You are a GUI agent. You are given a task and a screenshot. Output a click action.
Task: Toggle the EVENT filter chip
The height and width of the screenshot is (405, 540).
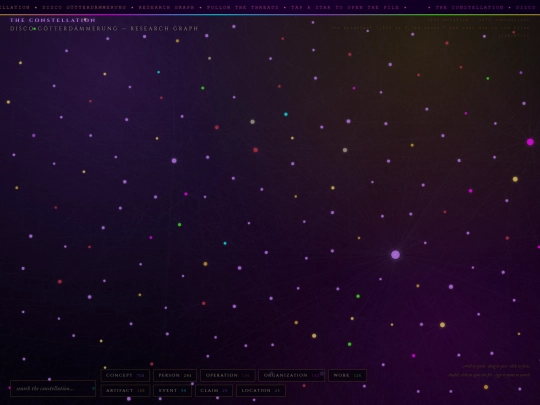click(173, 391)
